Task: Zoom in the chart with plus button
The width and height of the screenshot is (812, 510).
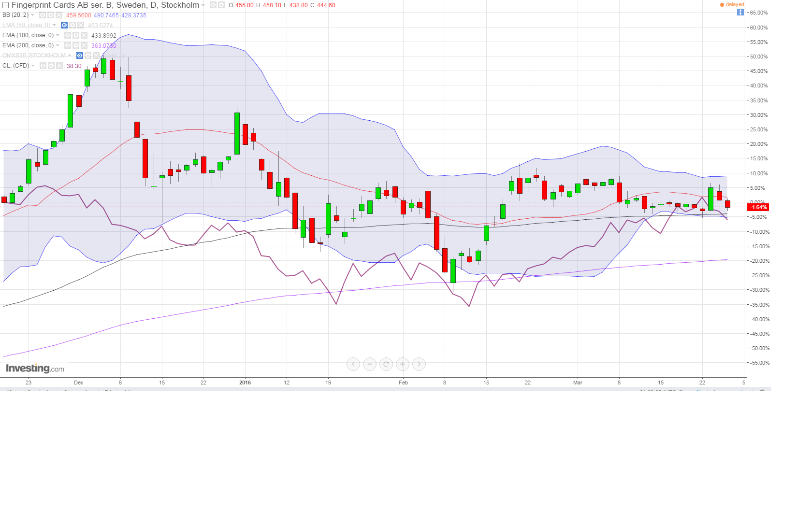Action: pyautogui.click(x=403, y=364)
